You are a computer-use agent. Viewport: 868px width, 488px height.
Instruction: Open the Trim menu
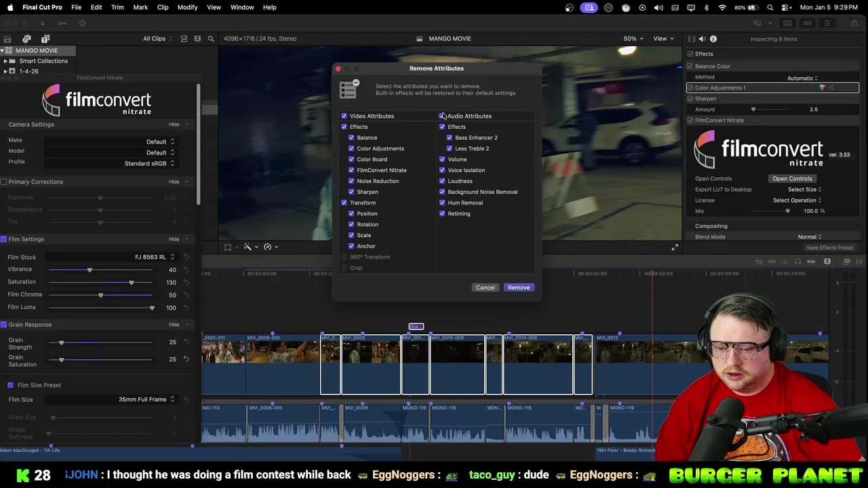(117, 7)
